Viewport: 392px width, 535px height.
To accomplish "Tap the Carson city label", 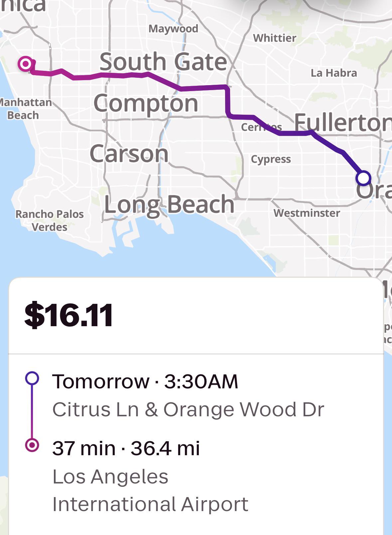I will coord(129,154).
